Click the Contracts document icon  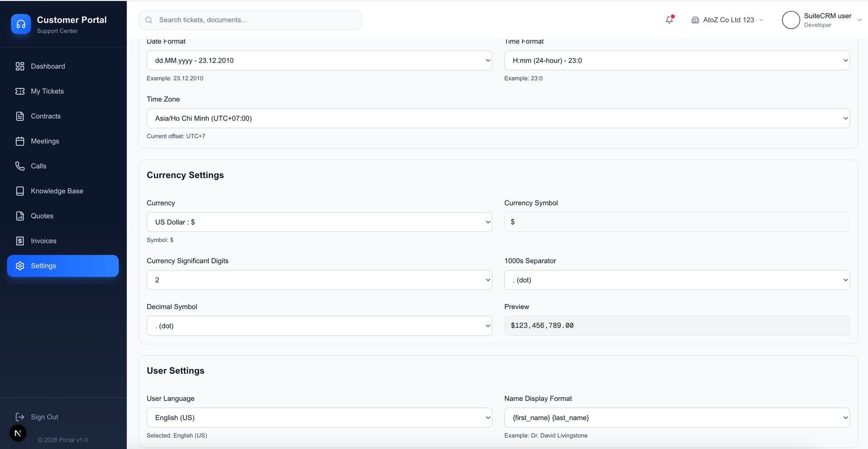coord(20,116)
